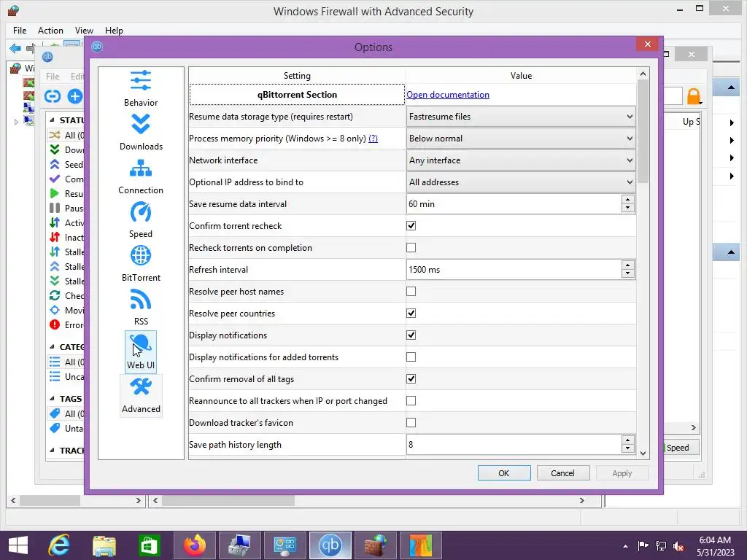This screenshot has width=747, height=560.
Task: Uncheck Display notifications checkbox
Action: tap(411, 335)
